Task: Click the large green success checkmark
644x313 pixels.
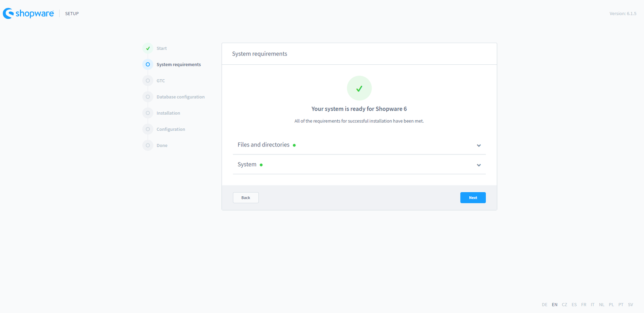Action: 359,88
